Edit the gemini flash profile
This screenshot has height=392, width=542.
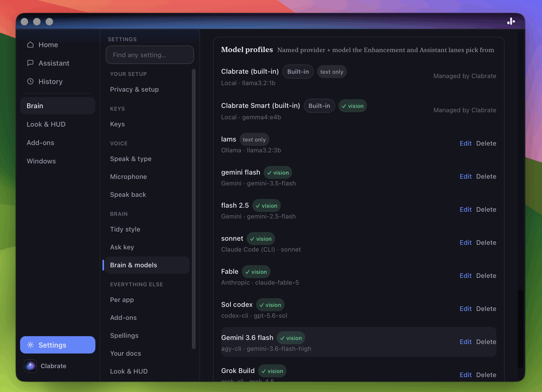466,176
